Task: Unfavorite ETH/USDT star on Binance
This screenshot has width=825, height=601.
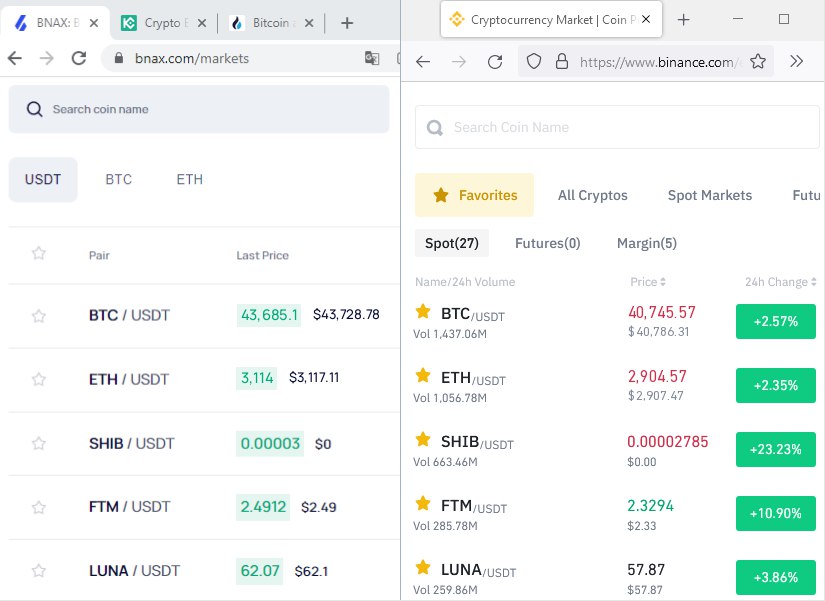Action: (423, 375)
